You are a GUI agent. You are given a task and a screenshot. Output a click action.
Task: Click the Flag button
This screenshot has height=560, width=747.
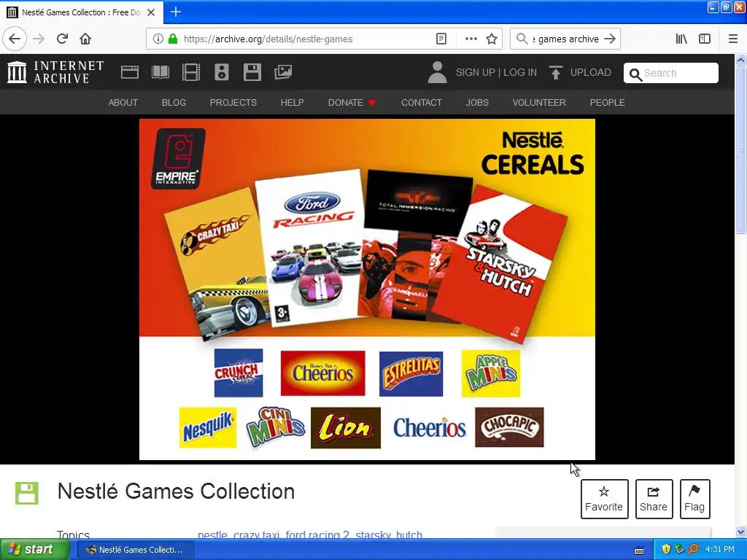[x=694, y=499]
